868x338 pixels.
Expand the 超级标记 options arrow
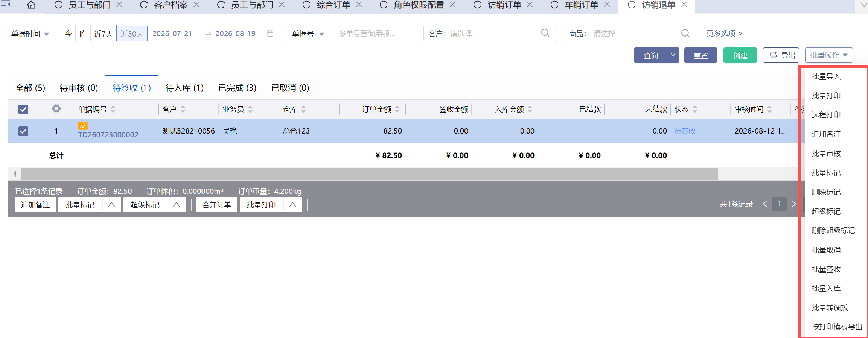coord(177,205)
